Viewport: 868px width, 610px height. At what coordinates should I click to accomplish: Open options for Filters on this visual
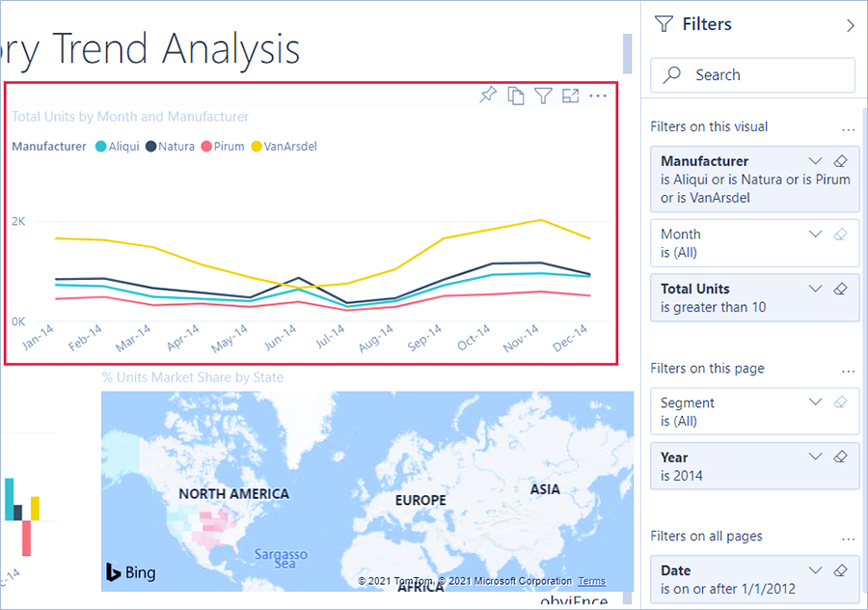[848, 127]
